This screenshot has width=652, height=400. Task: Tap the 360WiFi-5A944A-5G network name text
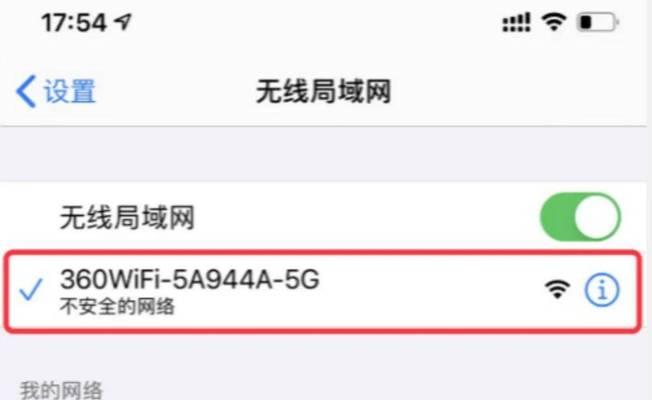[190, 279]
